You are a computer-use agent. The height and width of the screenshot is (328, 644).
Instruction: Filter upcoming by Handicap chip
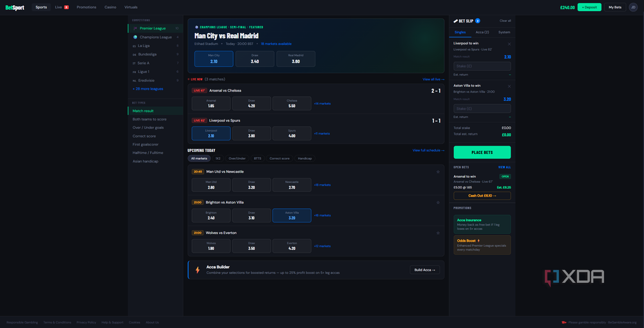coord(305,159)
